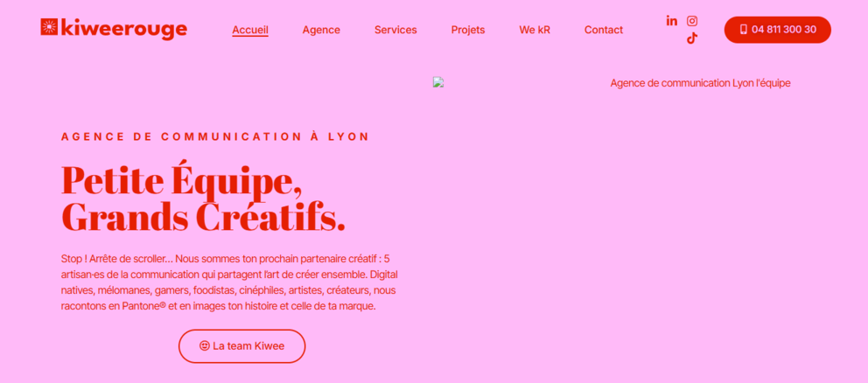Screen dimensions: 868x383
Task: Open the We kR menu item
Action: 535,30
